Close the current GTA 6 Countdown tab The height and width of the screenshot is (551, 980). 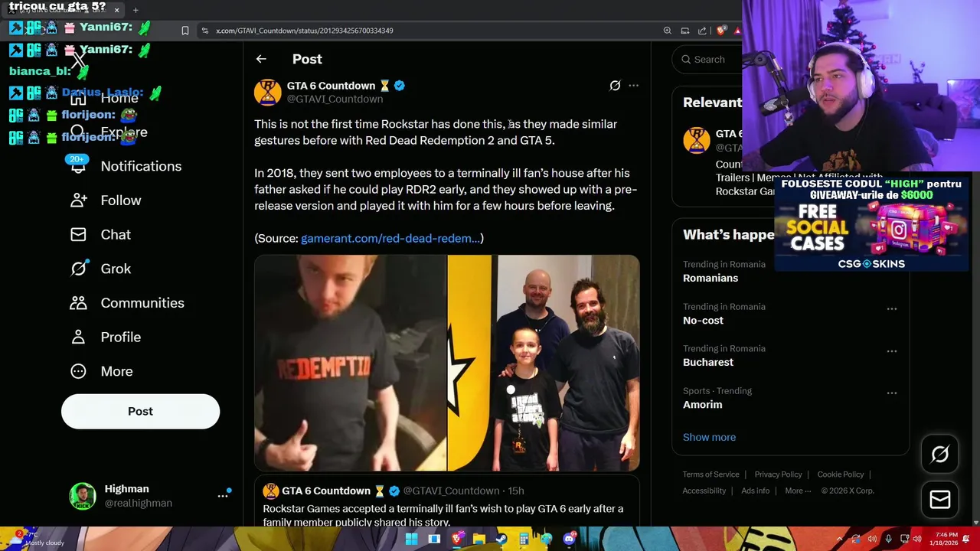[x=116, y=10]
